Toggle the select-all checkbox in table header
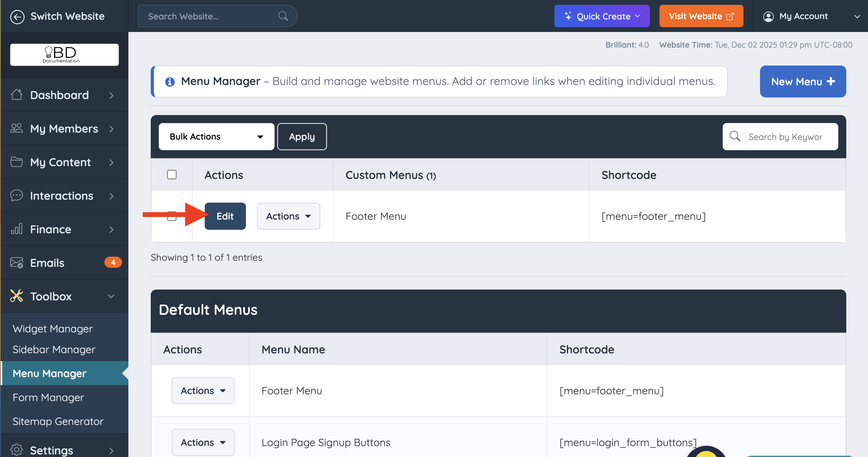This screenshot has height=457, width=868. pos(172,175)
